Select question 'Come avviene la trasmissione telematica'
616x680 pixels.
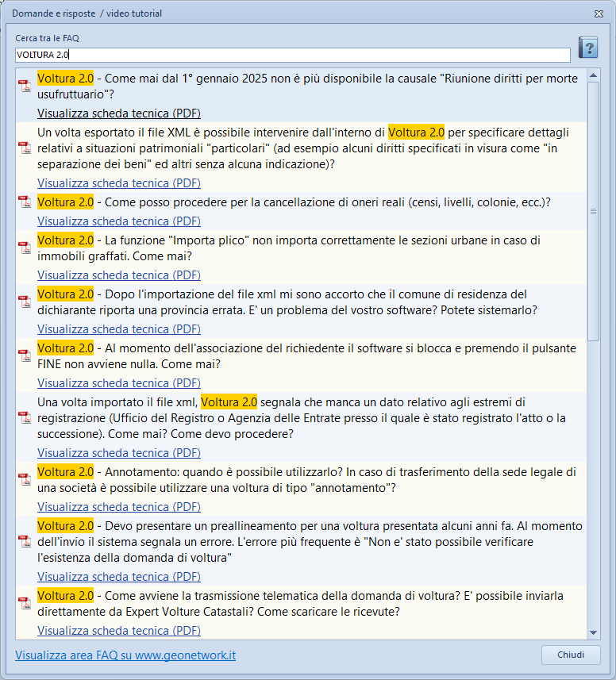[x=300, y=604]
